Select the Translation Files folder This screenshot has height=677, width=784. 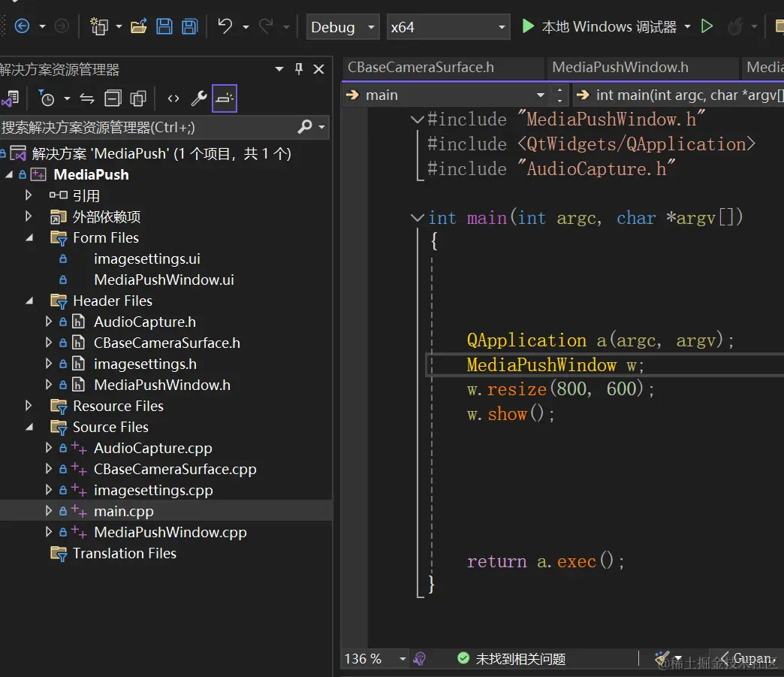[125, 553]
